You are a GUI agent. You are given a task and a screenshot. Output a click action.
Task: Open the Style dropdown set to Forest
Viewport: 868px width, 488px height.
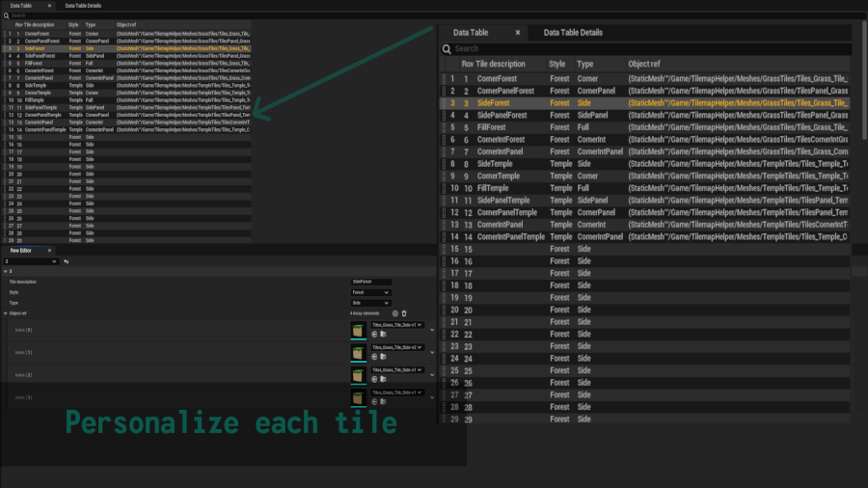(x=370, y=292)
